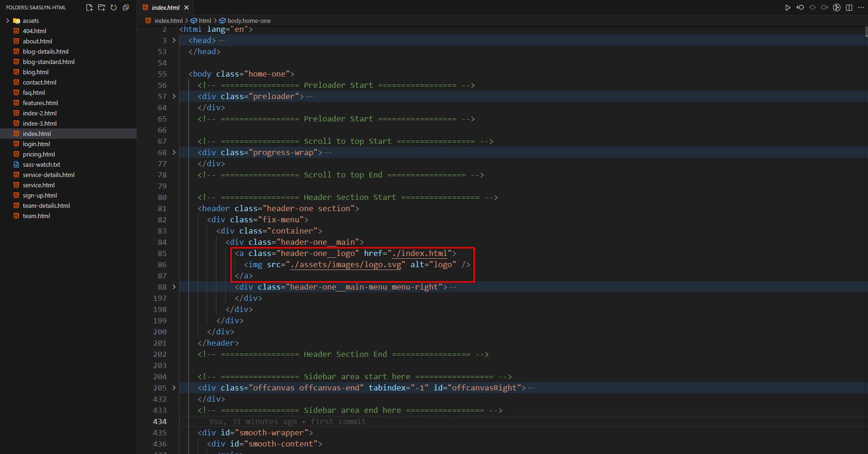Expand the folded preloader div on line 57
Viewport: 868px width, 454px height.
[174, 96]
